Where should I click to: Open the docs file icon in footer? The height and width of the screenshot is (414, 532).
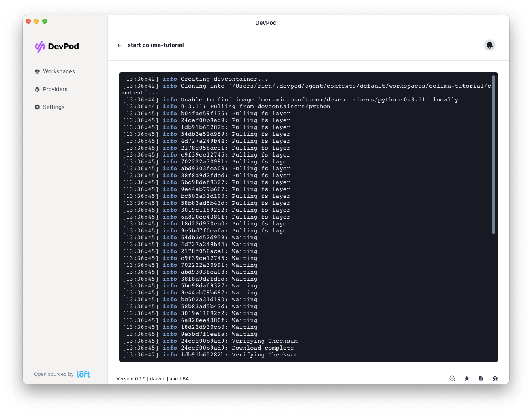(481, 378)
